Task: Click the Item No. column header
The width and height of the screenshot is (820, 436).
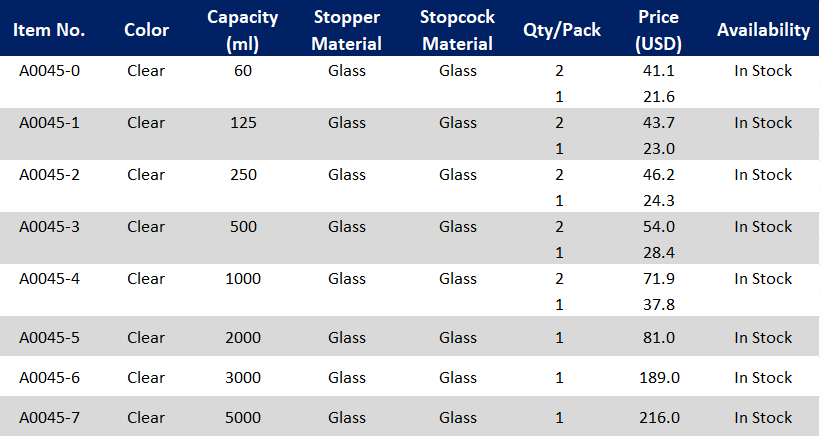Action: coord(49,30)
